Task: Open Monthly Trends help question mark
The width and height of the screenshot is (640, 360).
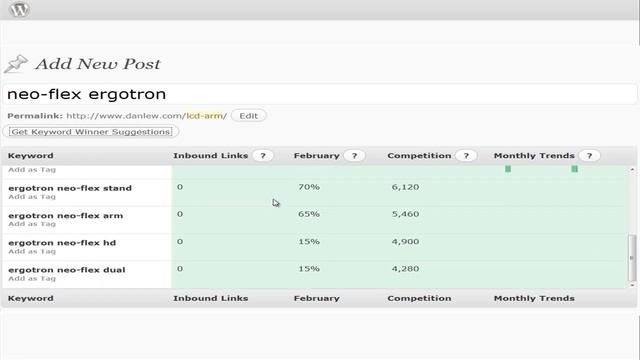Action: 589,156
